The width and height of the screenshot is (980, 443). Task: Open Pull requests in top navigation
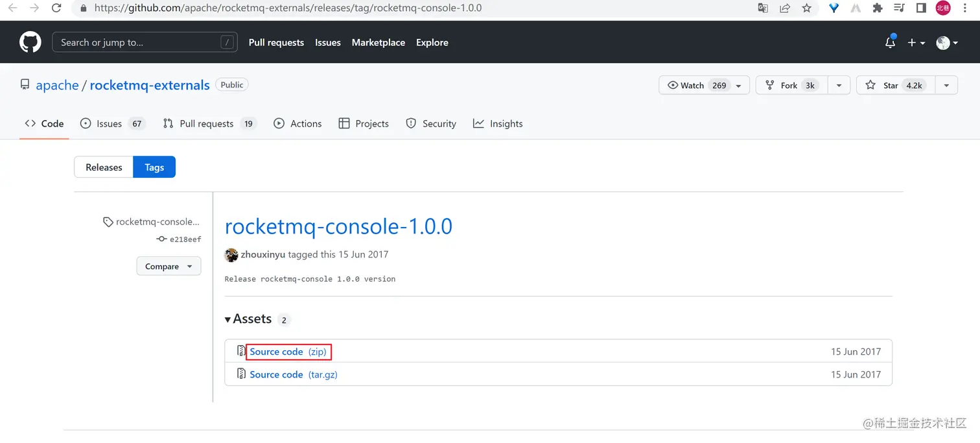[x=276, y=42]
